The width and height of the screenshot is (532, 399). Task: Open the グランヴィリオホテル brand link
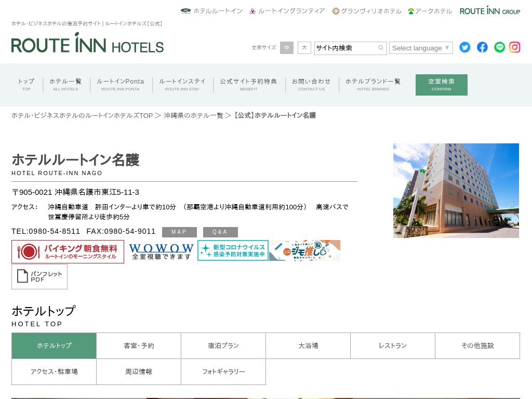(x=367, y=11)
